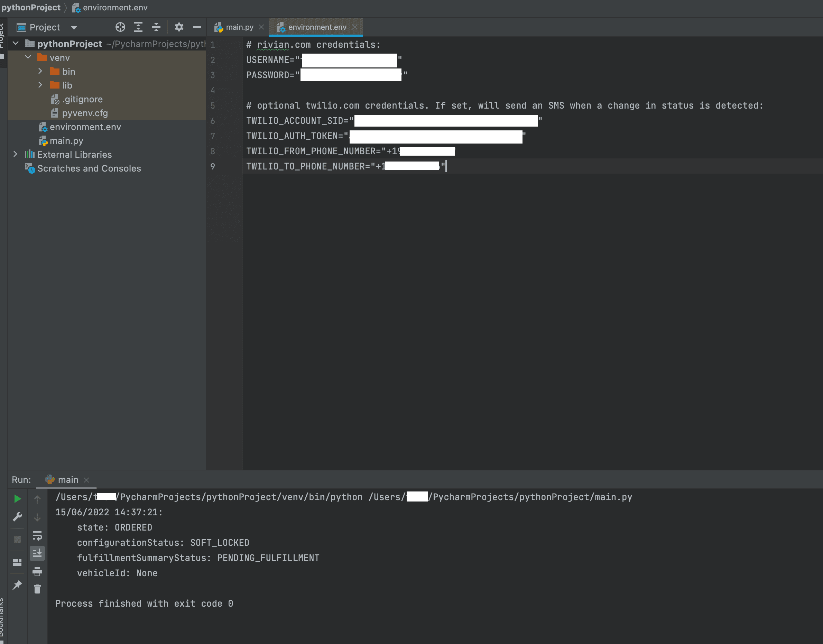Select opened file locate target icon

click(120, 27)
